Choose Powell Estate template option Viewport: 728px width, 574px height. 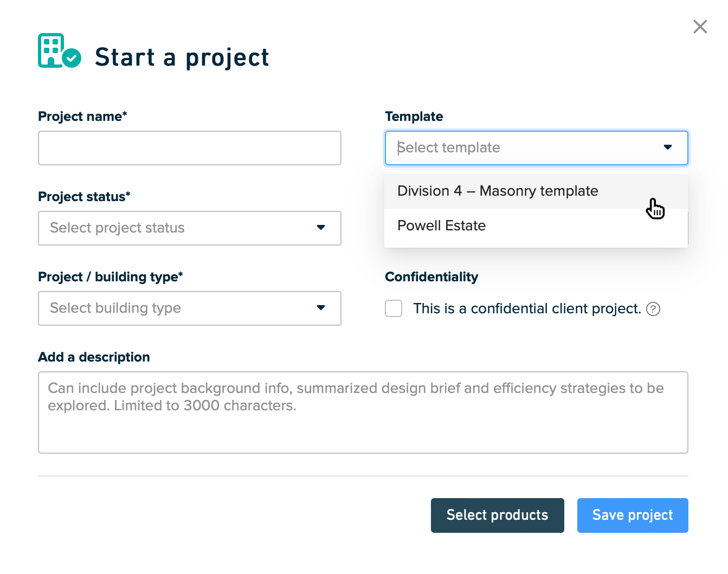pyautogui.click(x=536, y=226)
